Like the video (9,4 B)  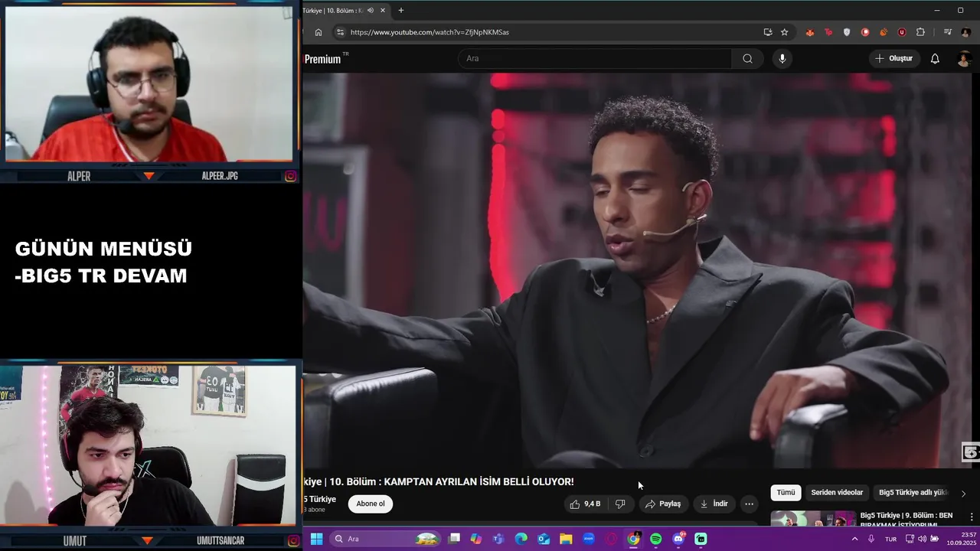pyautogui.click(x=585, y=504)
